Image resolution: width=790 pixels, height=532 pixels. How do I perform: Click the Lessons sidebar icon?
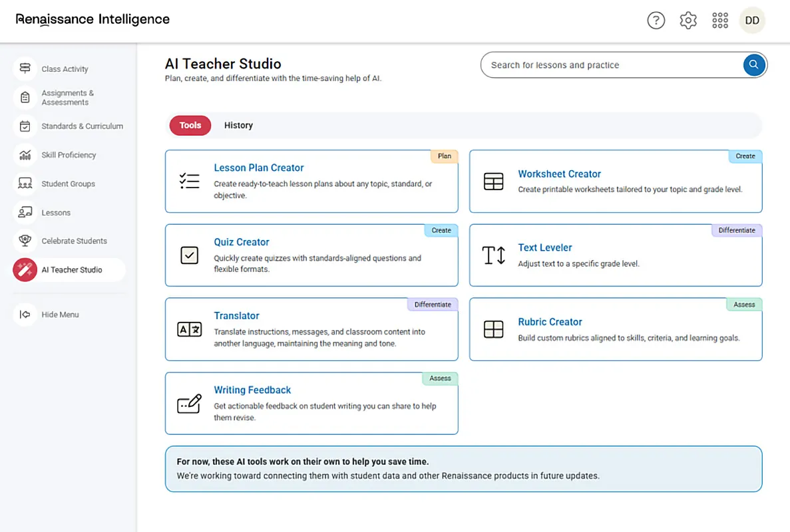(25, 212)
